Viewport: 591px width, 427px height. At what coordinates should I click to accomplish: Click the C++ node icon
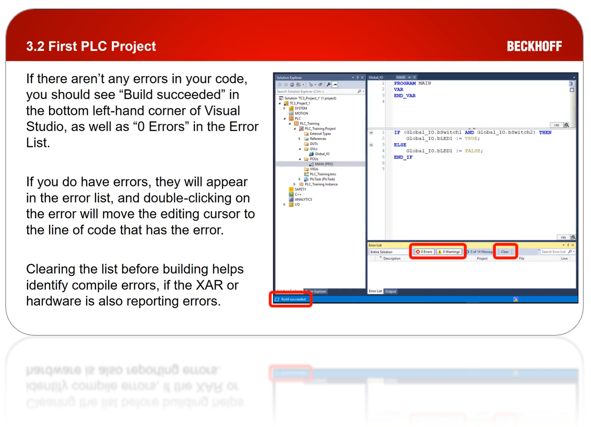(x=291, y=194)
